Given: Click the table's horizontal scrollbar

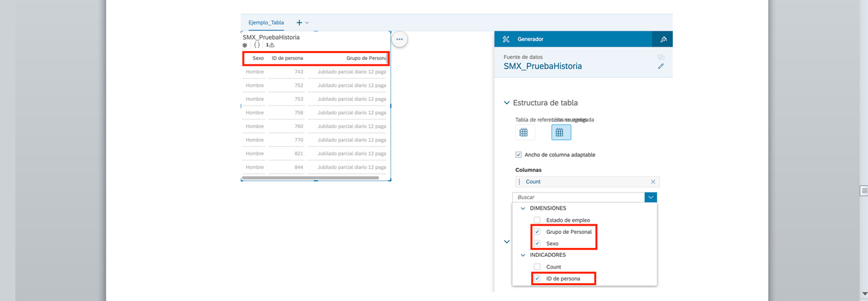Looking at the screenshot, I should (310, 177).
